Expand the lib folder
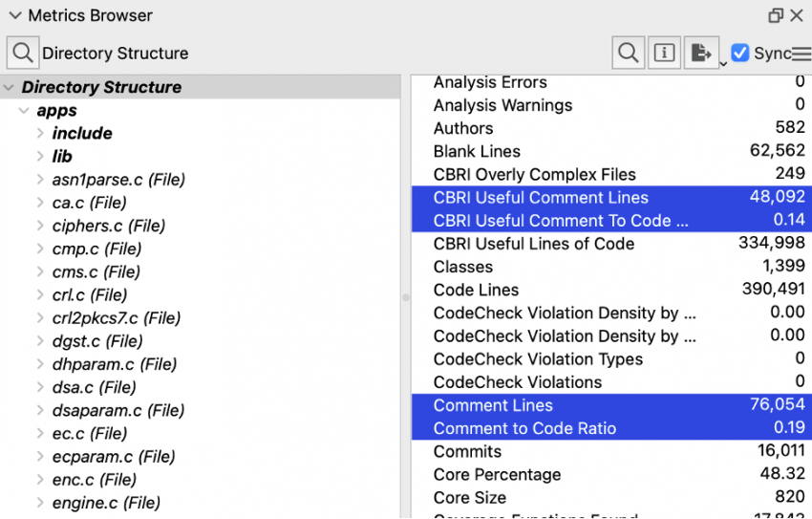 (40, 156)
